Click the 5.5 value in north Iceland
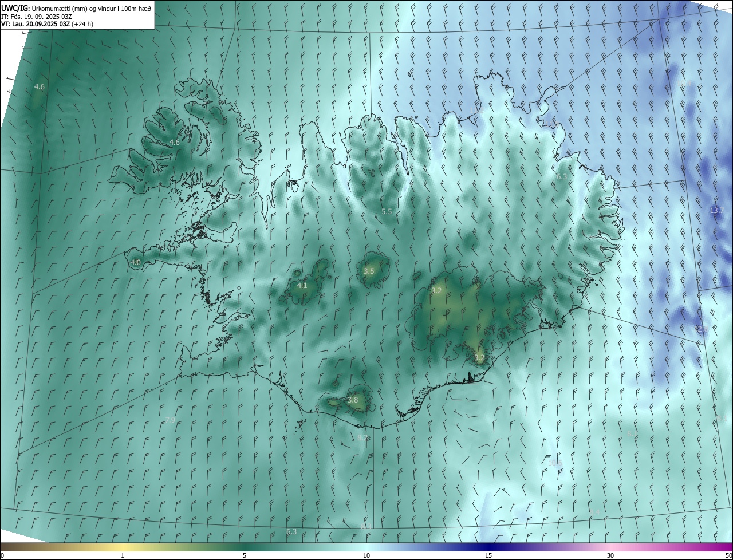733x560 pixels. (x=387, y=211)
